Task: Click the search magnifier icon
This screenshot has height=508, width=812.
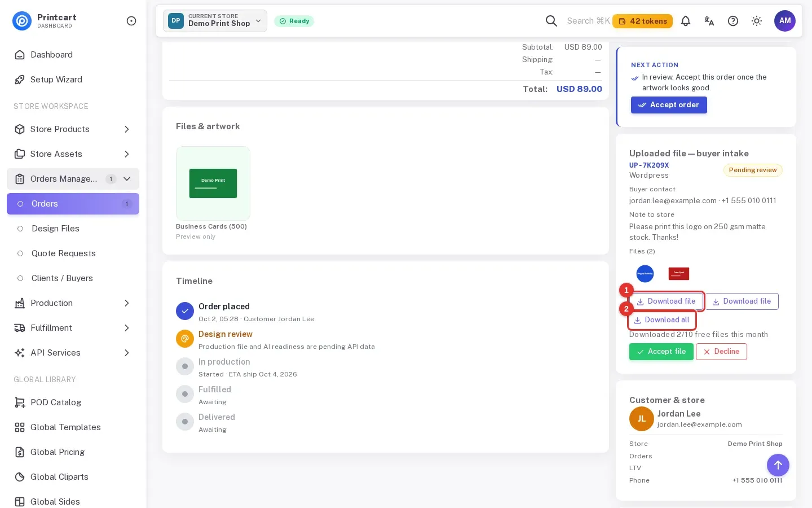Action: tap(551, 21)
